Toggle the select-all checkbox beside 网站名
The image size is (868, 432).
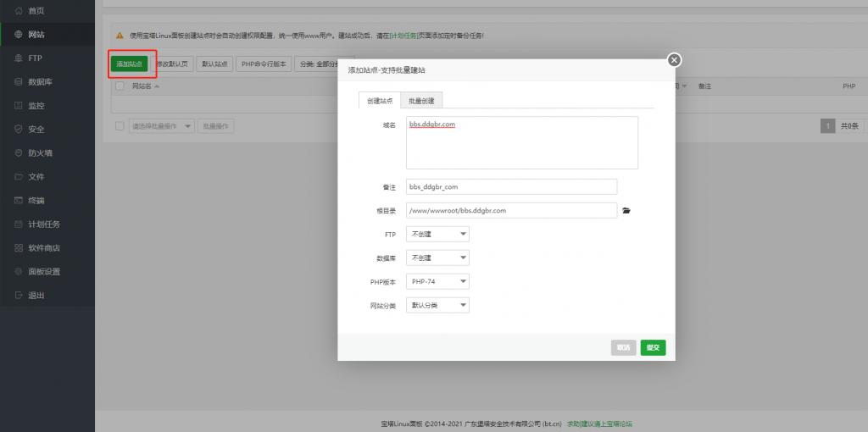[120, 86]
